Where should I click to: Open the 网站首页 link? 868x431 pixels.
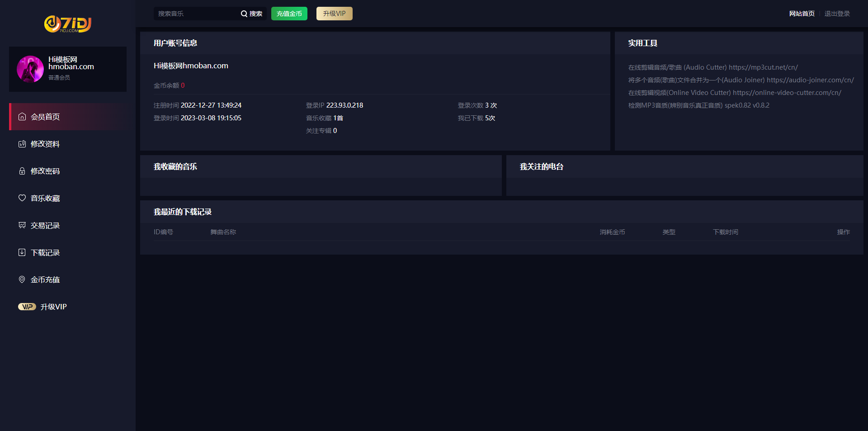(802, 14)
